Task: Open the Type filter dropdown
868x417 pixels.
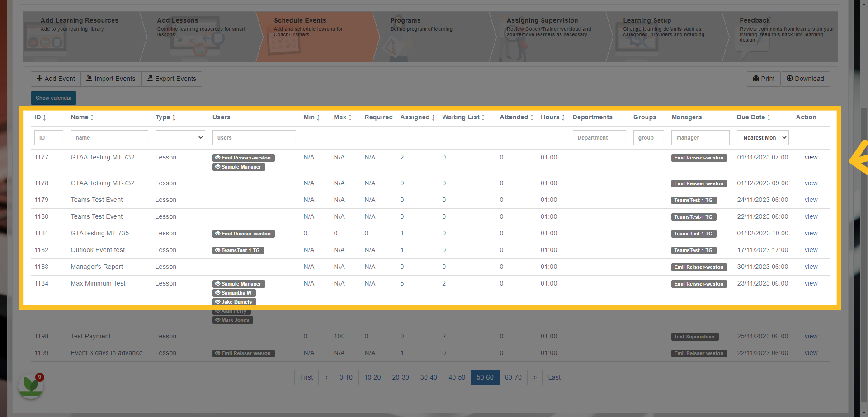Action: [180, 138]
